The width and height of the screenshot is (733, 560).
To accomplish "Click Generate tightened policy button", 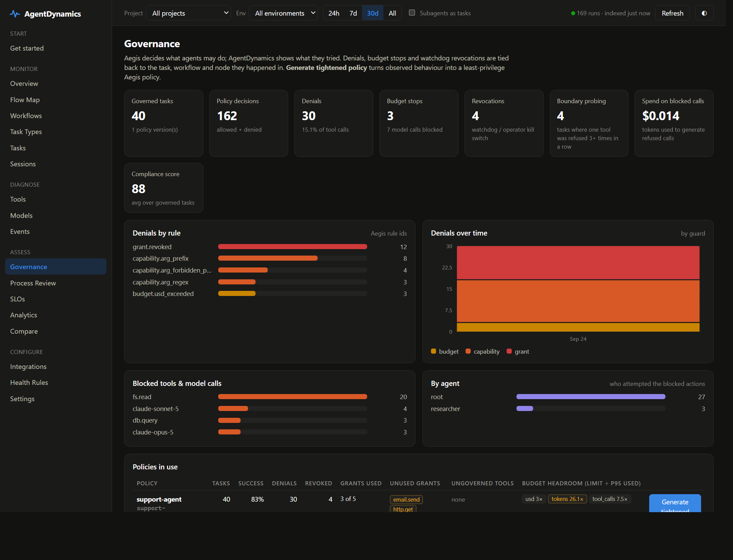I will [675, 503].
